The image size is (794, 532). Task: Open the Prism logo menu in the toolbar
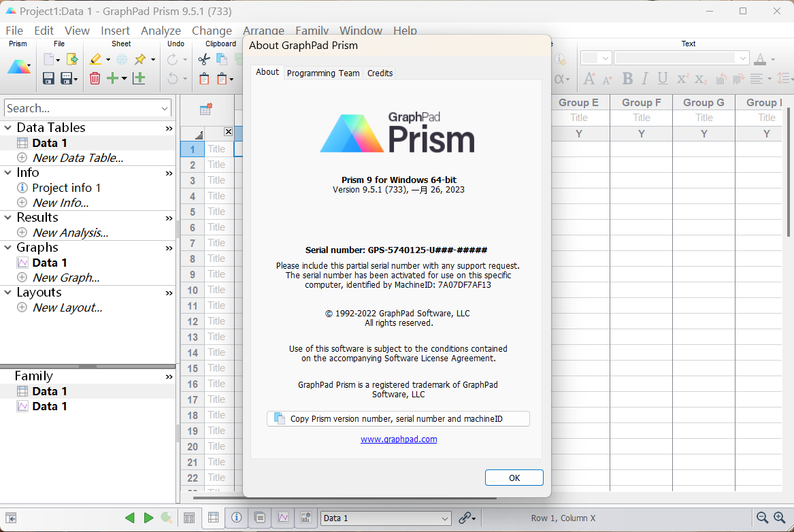[19, 67]
